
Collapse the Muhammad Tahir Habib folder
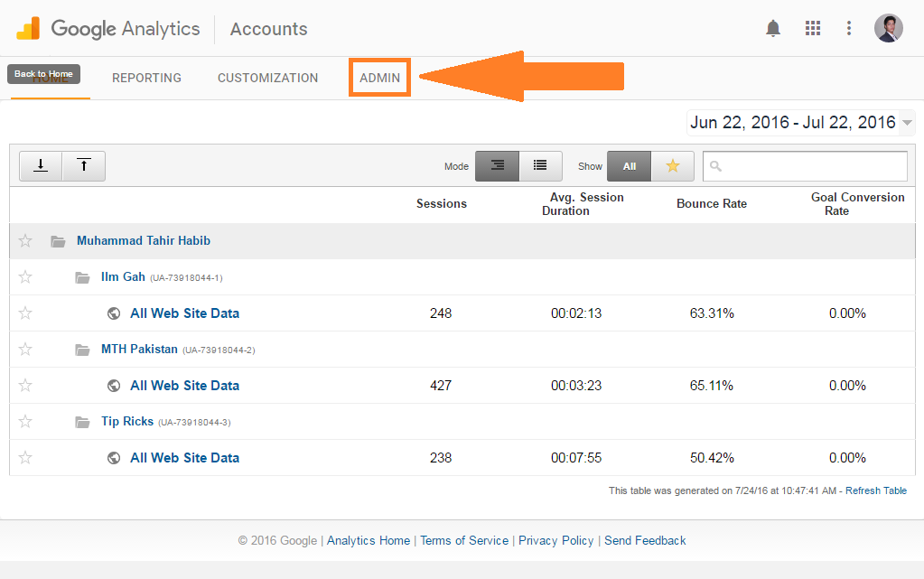click(58, 241)
